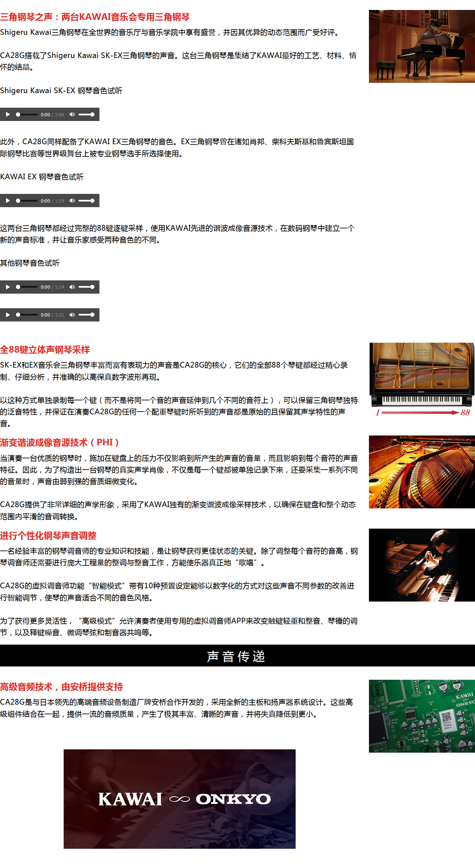Mute the 1:39 KAWAI EX audio player

tap(72, 201)
